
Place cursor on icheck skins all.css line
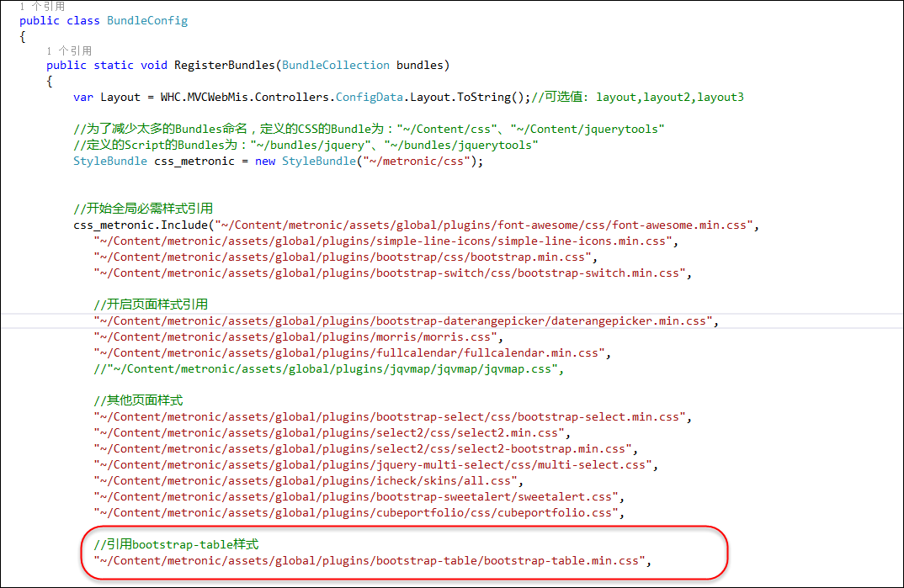pos(307,481)
